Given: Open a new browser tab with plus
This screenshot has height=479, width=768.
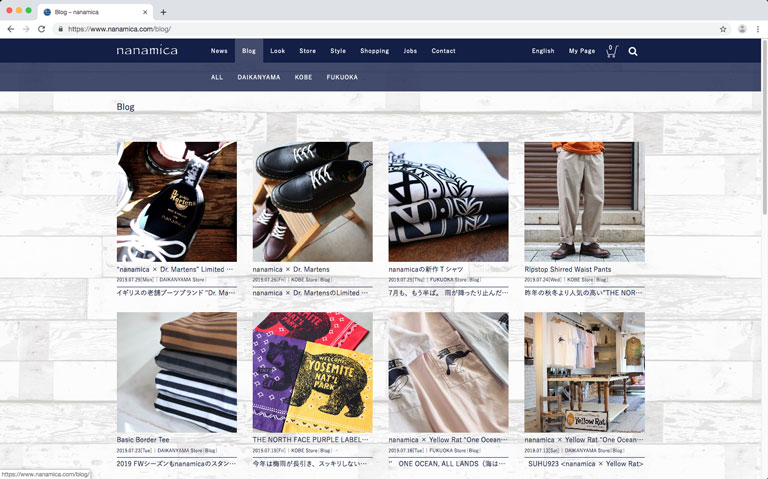Looking at the screenshot, I should (164, 12).
